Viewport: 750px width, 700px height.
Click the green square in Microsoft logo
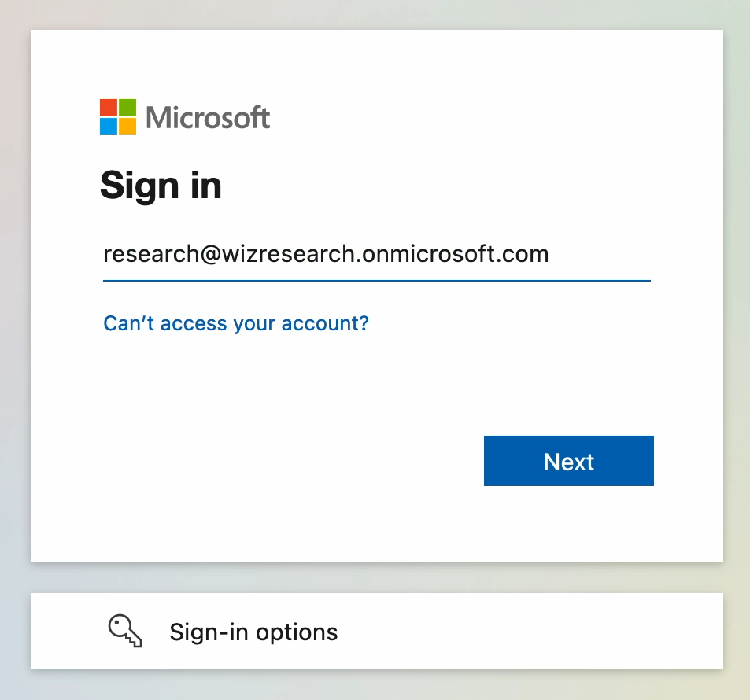(x=127, y=108)
